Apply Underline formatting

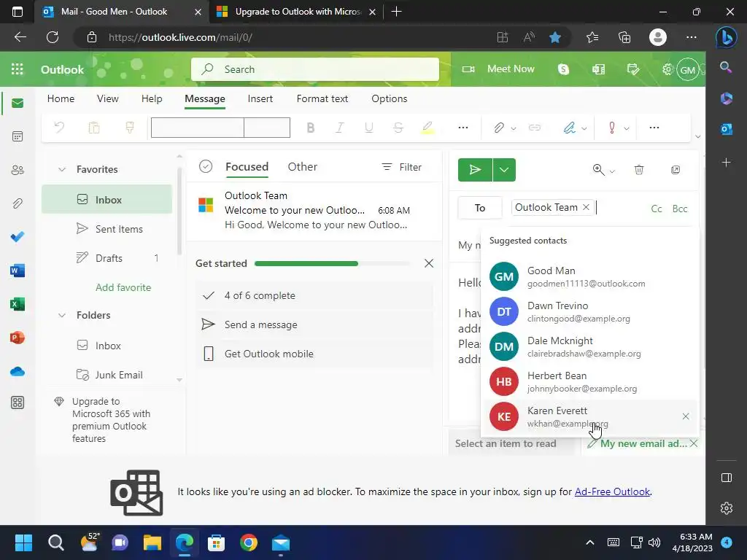click(x=368, y=128)
